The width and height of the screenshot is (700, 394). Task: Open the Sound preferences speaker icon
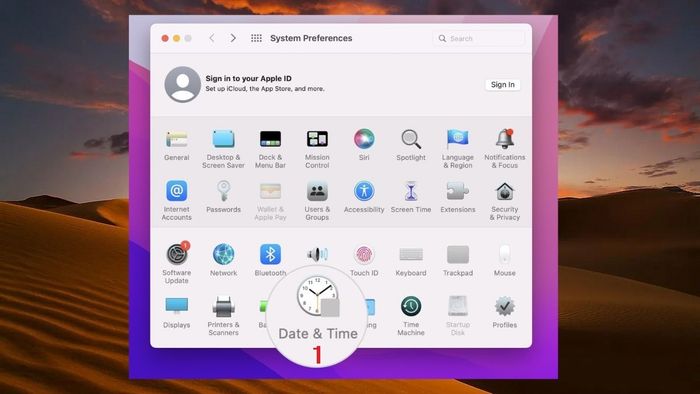click(x=317, y=254)
